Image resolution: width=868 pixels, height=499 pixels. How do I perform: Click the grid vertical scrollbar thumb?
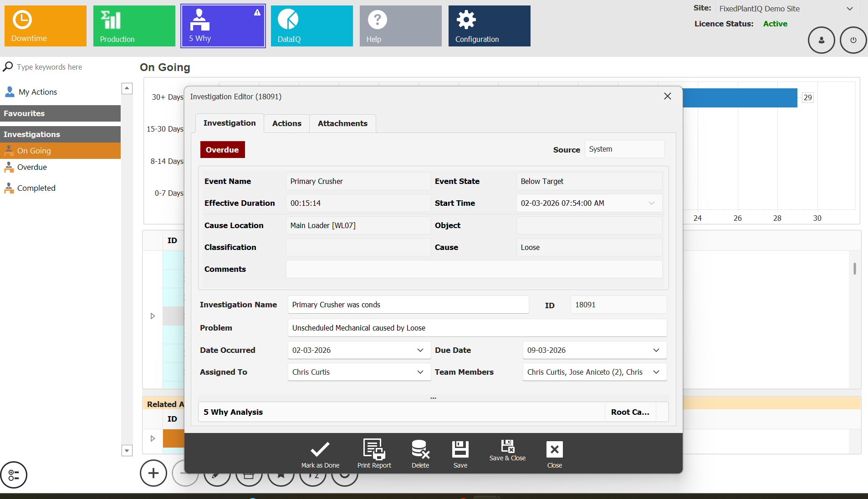pos(855,269)
